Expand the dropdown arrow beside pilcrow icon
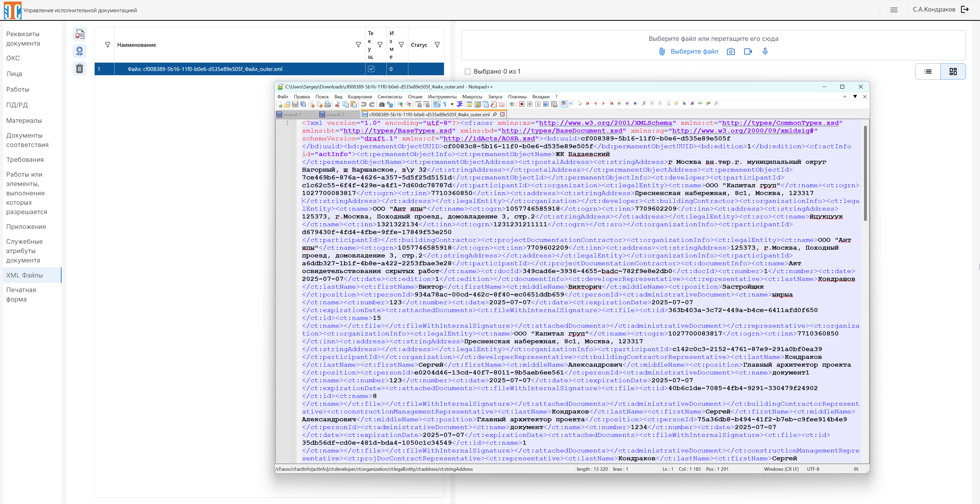980x504 pixels. pos(452,104)
